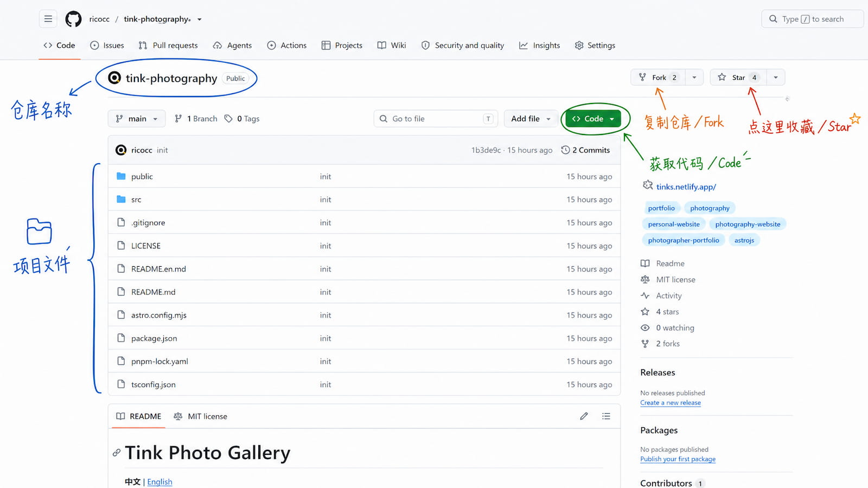This screenshot has width=868, height=488.
Task: Open commit hash 1b3de9c
Action: coord(486,150)
